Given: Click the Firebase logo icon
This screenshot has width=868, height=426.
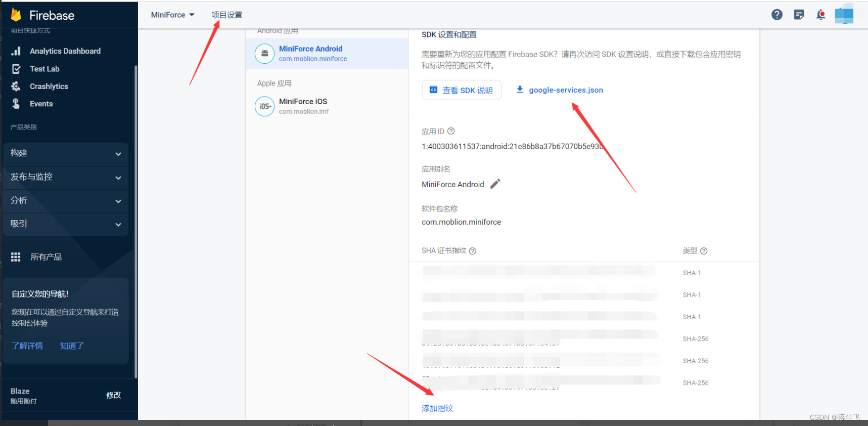Looking at the screenshot, I should (x=16, y=15).
